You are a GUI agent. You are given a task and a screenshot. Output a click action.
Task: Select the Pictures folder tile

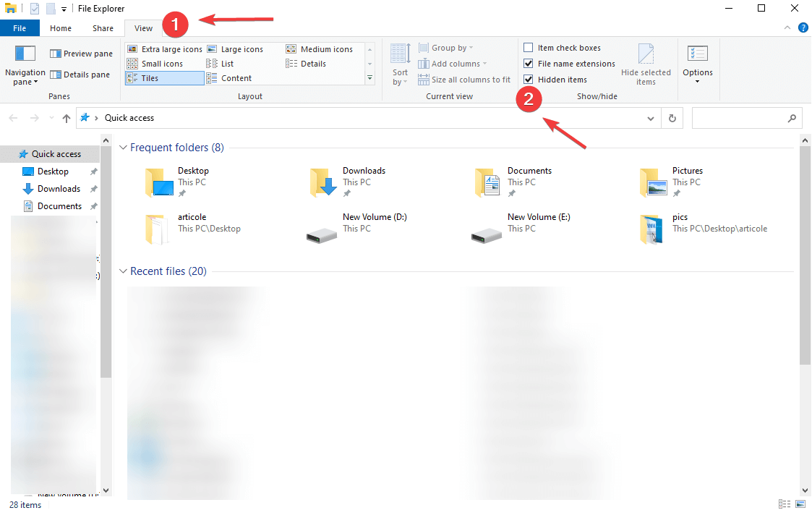pos(672,182)
